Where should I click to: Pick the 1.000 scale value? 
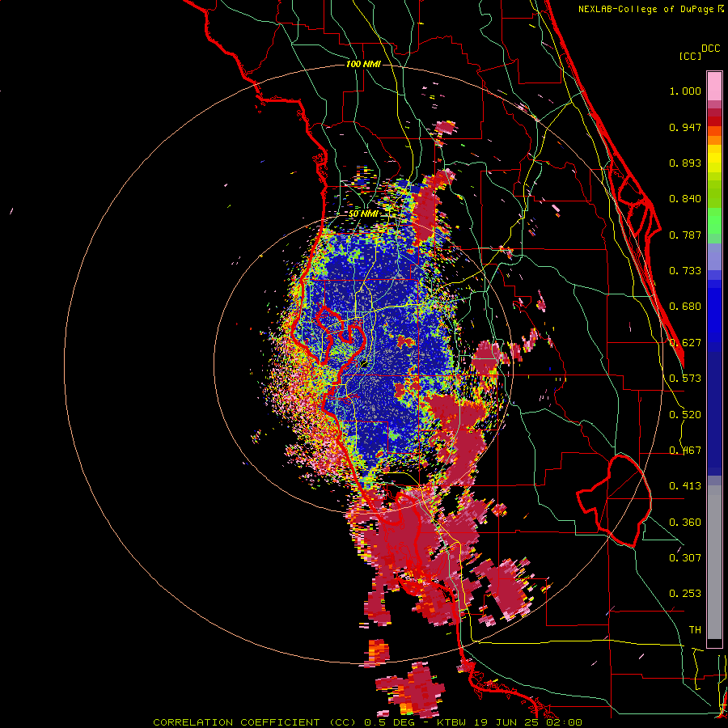coord(685,91)
